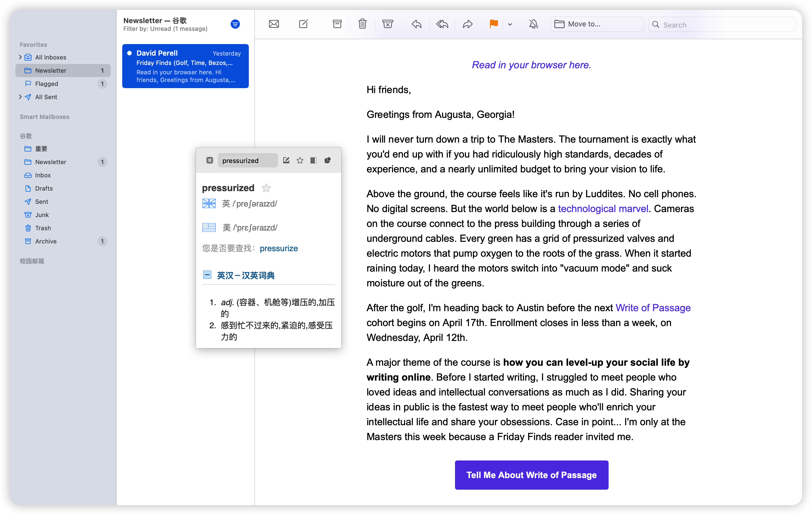Toggle the unread filter button
Image resolution: width=812 pixels, height=515 pixels.
[235, 24]
